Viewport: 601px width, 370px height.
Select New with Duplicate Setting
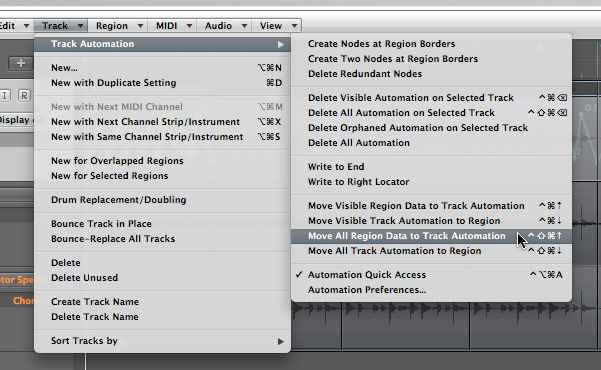coord(162,83)
